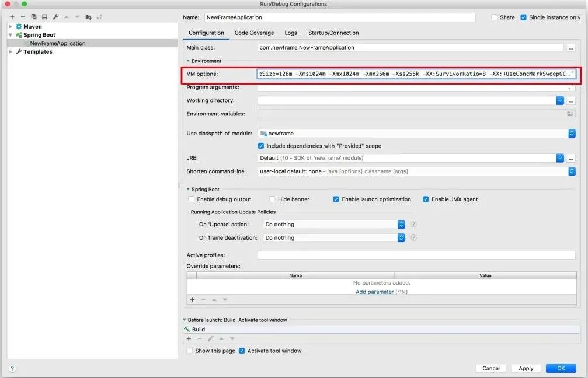Open the On frame deactivation dropdown
This screenshot has height=378, width=588.
(401, 238)
